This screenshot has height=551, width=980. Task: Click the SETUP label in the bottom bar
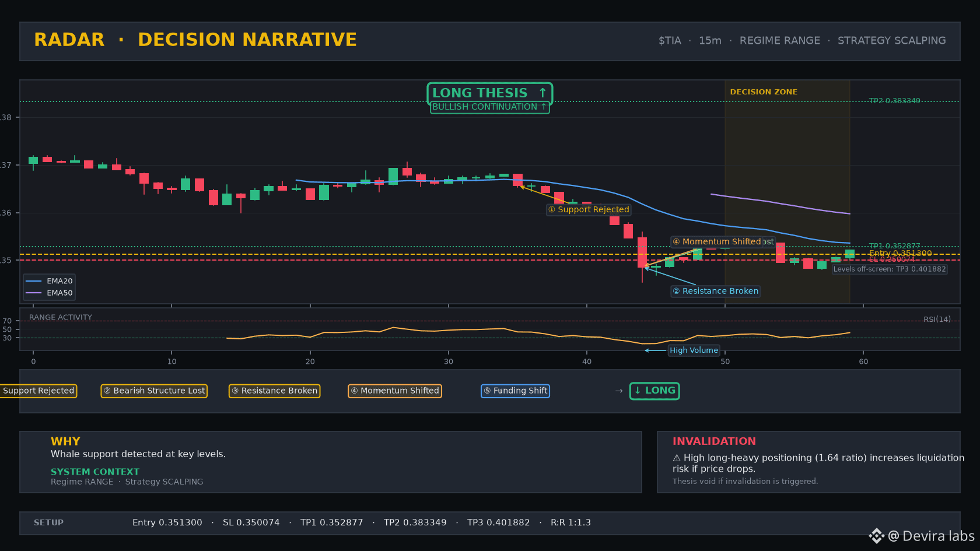click(x=48, y=522)
